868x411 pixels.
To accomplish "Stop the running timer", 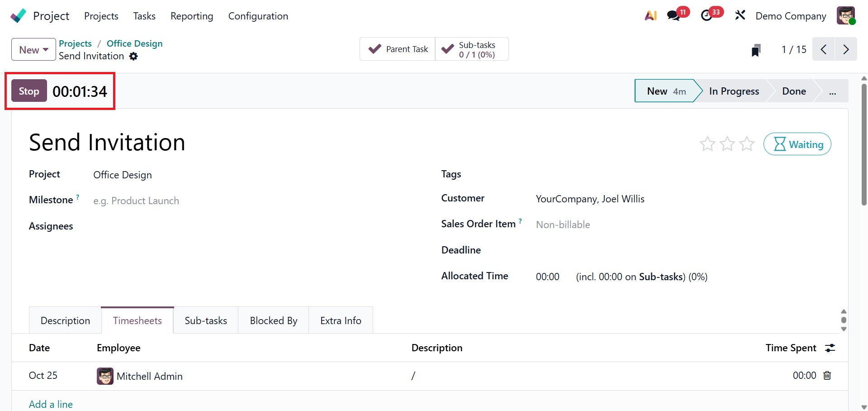I will tap(29, 91).
